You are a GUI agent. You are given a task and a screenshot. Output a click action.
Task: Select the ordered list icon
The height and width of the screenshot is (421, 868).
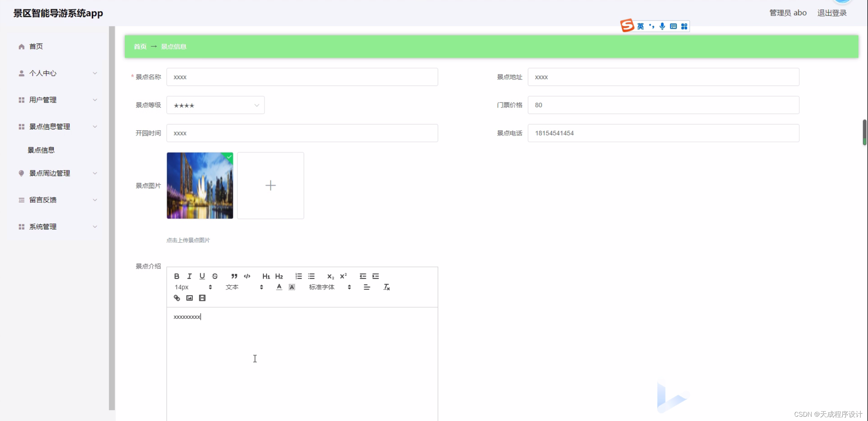click(298, 276)
